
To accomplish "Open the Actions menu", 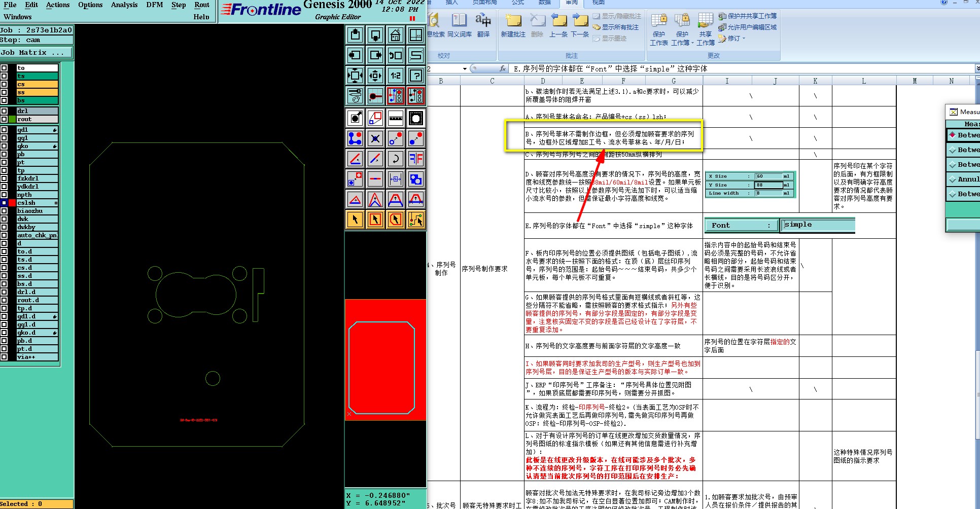I will coord(58,5).
